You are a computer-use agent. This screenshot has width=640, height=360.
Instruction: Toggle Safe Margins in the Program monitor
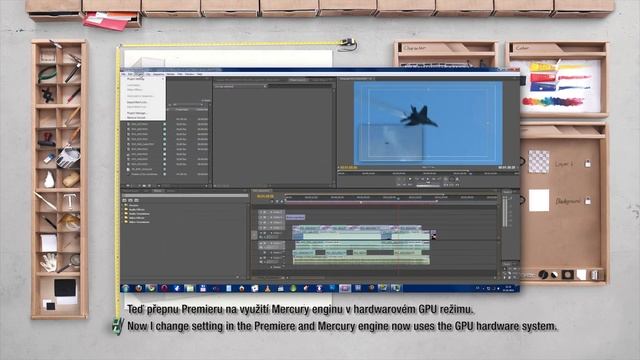451,179
